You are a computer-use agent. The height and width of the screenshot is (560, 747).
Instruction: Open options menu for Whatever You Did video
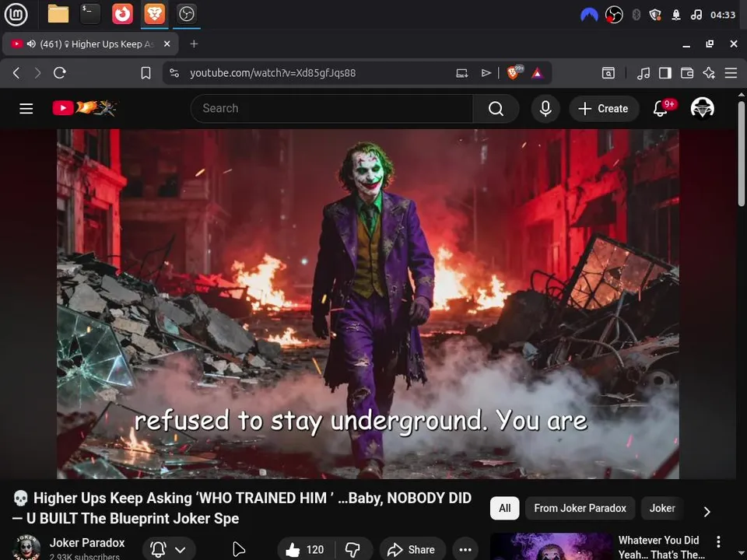(x=718, y=541)
